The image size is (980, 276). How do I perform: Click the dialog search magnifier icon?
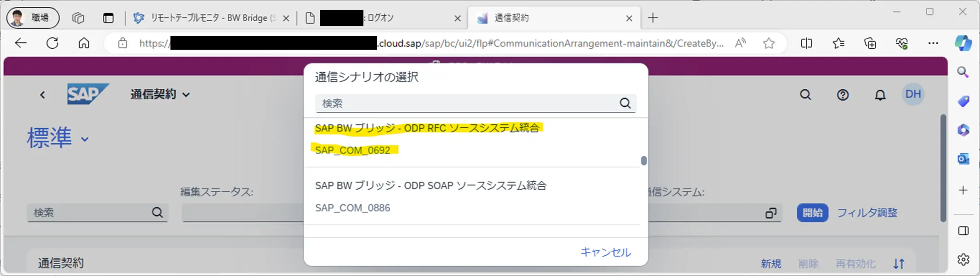[x=625, y=103]
